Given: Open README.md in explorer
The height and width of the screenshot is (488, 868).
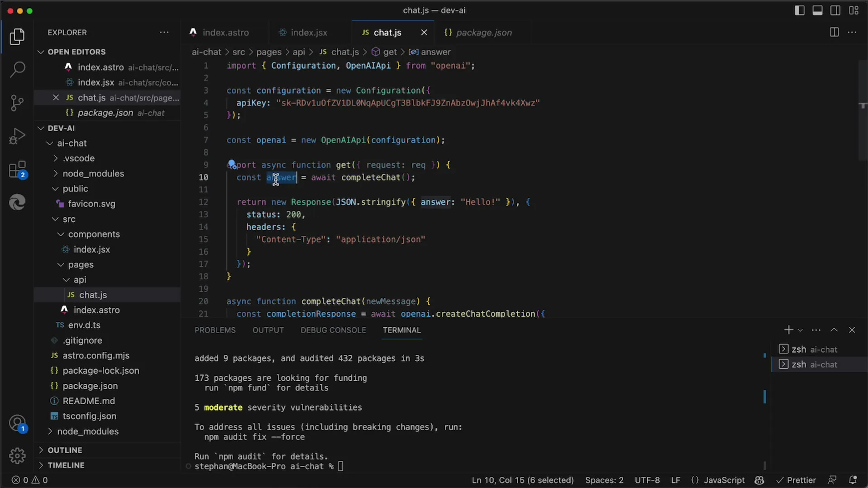Looking at the screenshot, I should [107, 401].
